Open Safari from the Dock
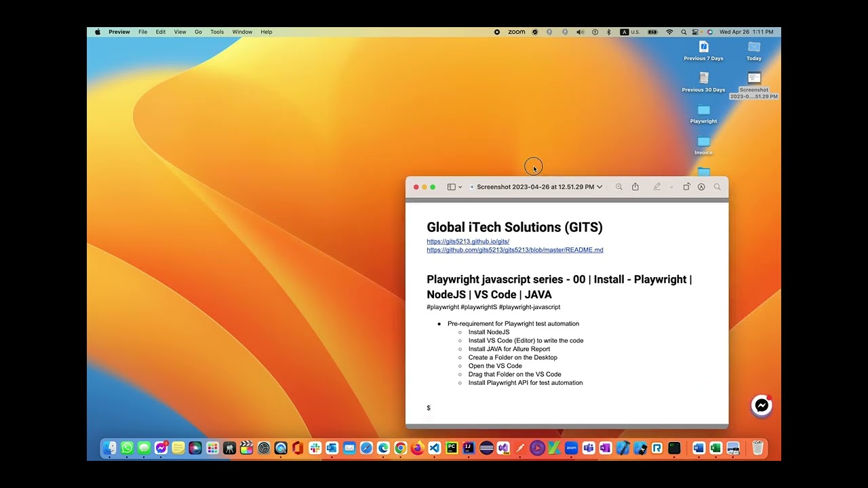This screenshot has height=488, width=868. coord(366,448)
